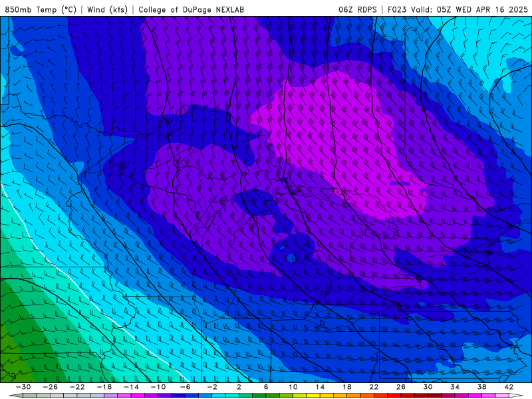This screenshot has height=399, width=532.
Task: Click the 10 color scale label
Action: click(x=293, y=387)
